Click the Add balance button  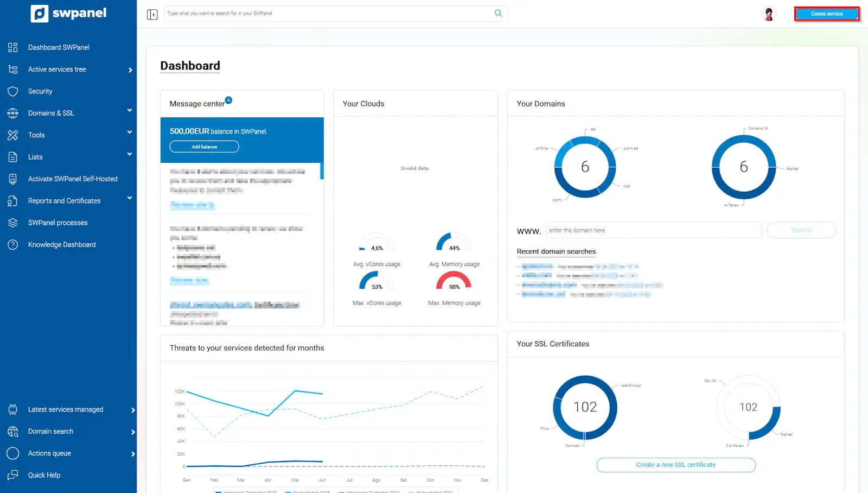pos(204,147)
